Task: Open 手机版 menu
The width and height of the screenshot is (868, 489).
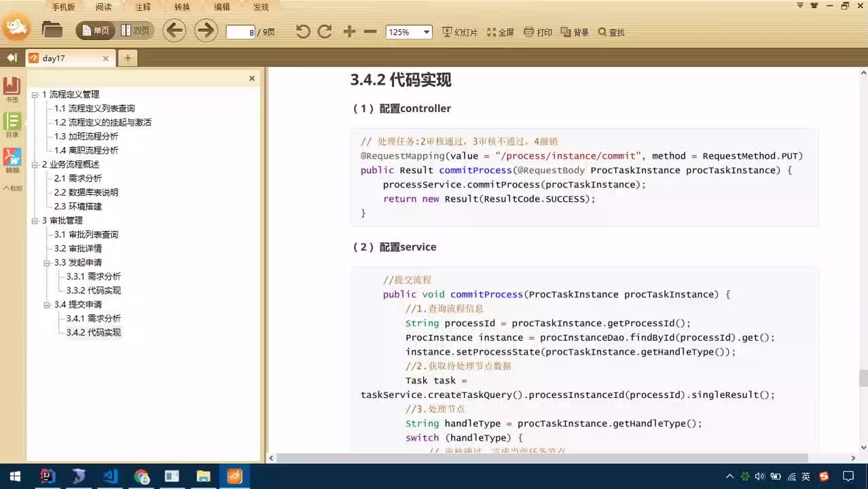Action: [x=64, y=7]
